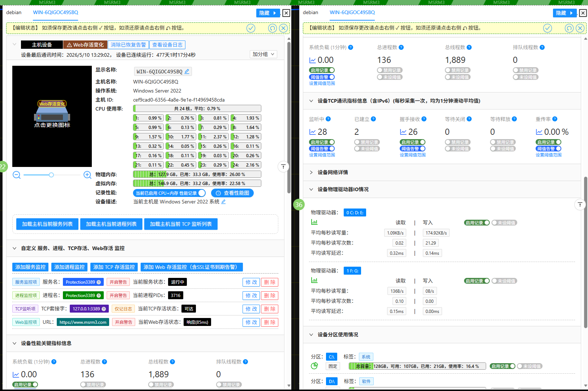Click the restore icon in the left edit bar
Image resolution: width=588 pixels, height=391 pixels.
(x=272, y=28)
